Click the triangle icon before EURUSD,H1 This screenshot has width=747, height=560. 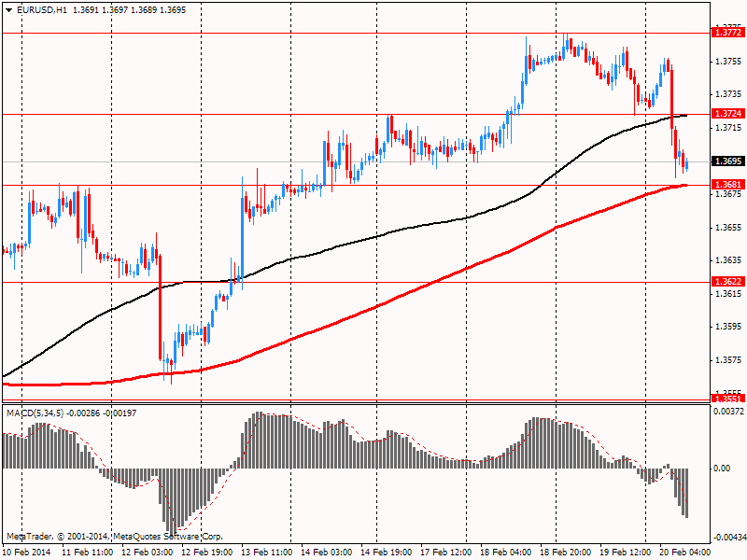(x=9, y=10)
